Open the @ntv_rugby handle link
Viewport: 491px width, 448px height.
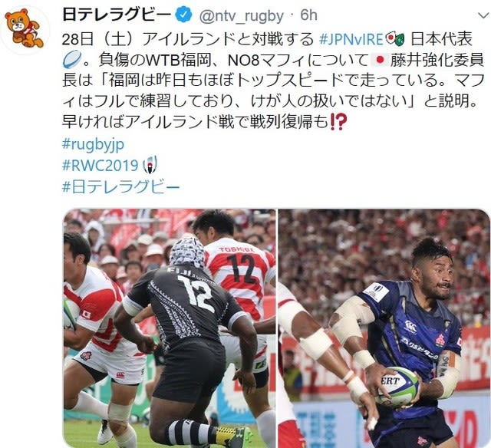point(242,15)
